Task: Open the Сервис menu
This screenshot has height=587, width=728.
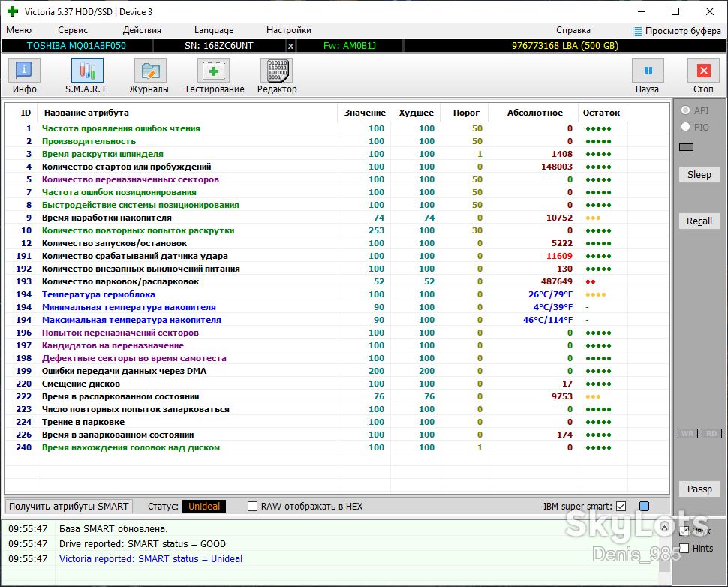Action: [73, 30]
